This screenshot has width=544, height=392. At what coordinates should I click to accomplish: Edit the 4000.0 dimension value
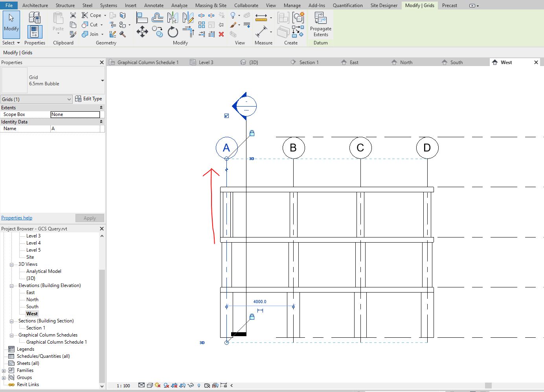[x=259, y=302]
